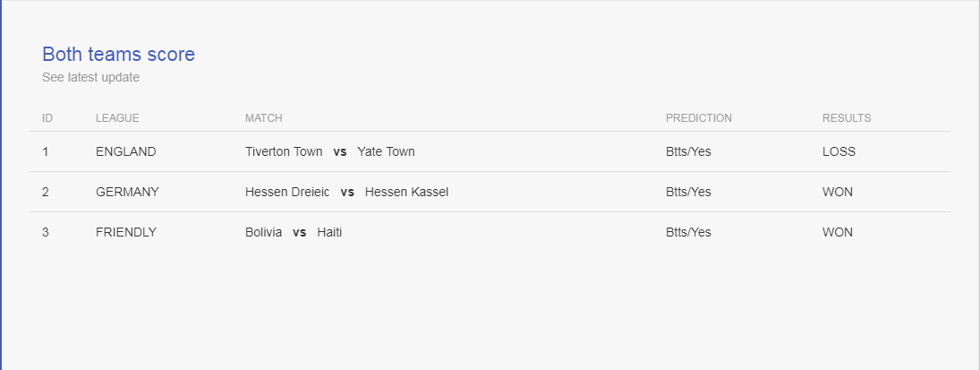Click the "Both teams score" heading

tap(118, 55)
